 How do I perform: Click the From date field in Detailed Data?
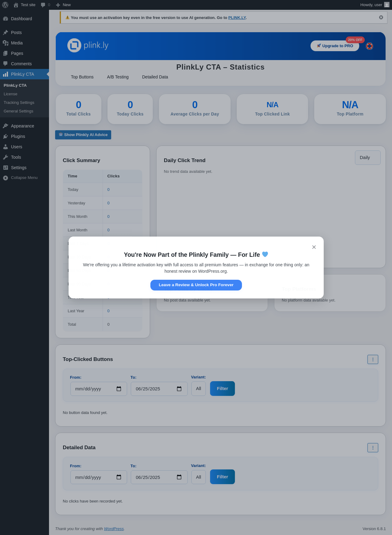point(99,477)
